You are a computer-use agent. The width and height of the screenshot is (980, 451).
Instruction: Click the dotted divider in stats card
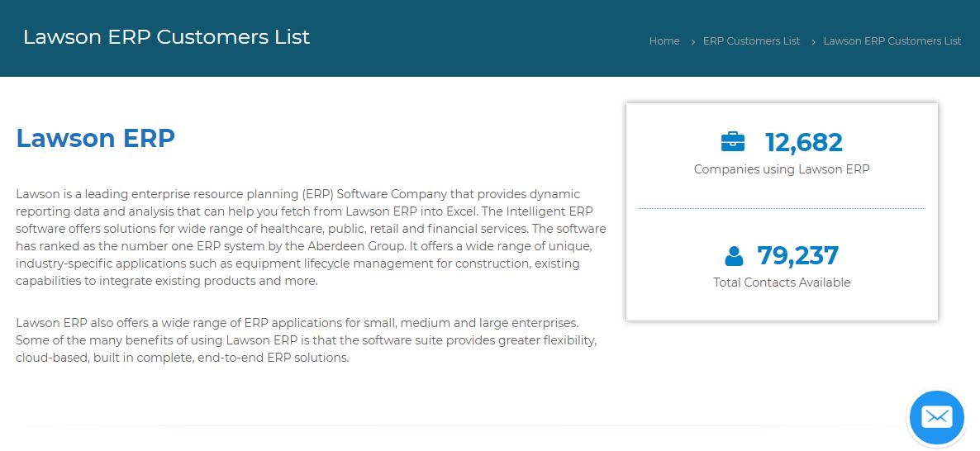click(782, 208)
